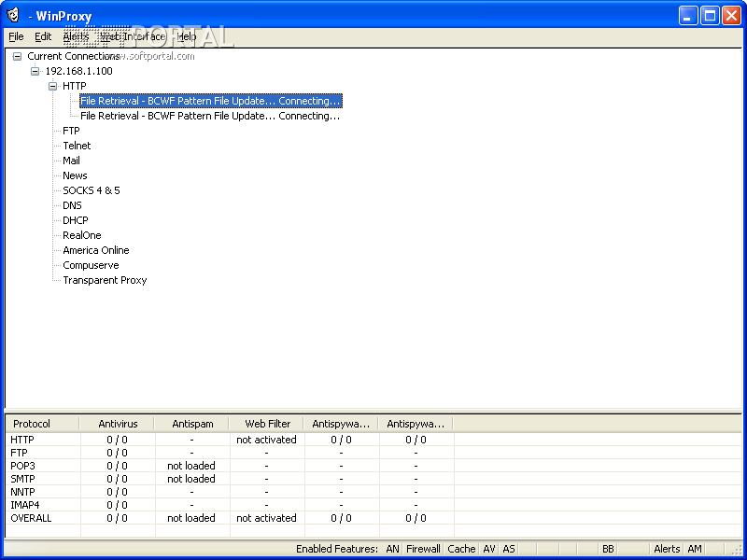Select the HTTP node in the connections tree
Image resolution: width=747 pixels, height=560 pixels.
click(75, 86)
